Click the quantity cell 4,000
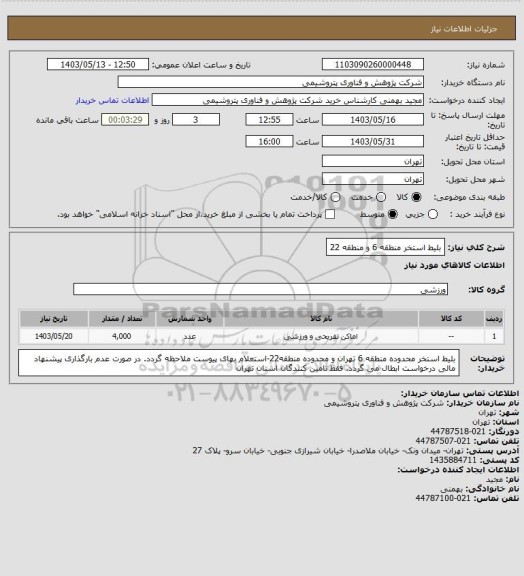524x576 pixels. [122, 336]
